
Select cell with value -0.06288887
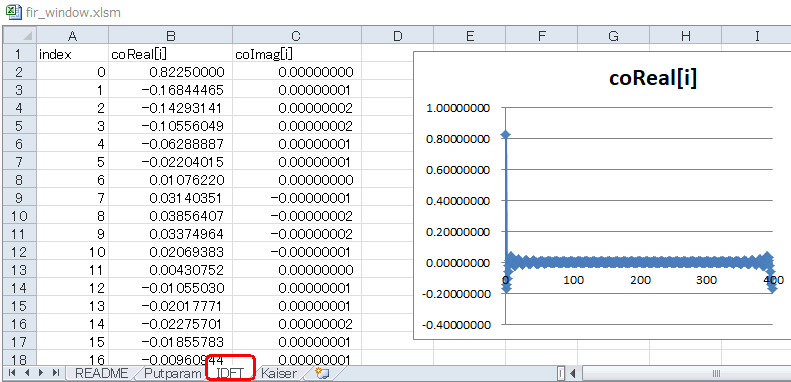click(171, 144)
